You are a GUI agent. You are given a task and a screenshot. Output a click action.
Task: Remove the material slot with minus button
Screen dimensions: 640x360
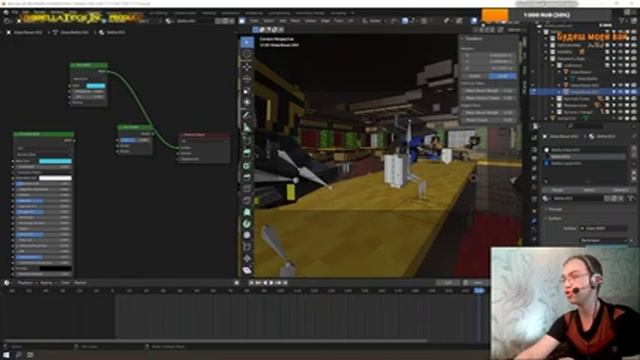click(634, 156)
